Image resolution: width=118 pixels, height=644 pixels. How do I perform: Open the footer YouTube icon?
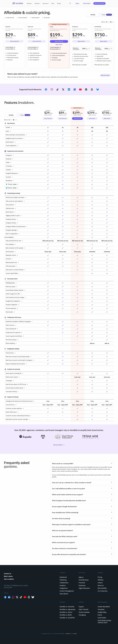[x=25, y=597]
